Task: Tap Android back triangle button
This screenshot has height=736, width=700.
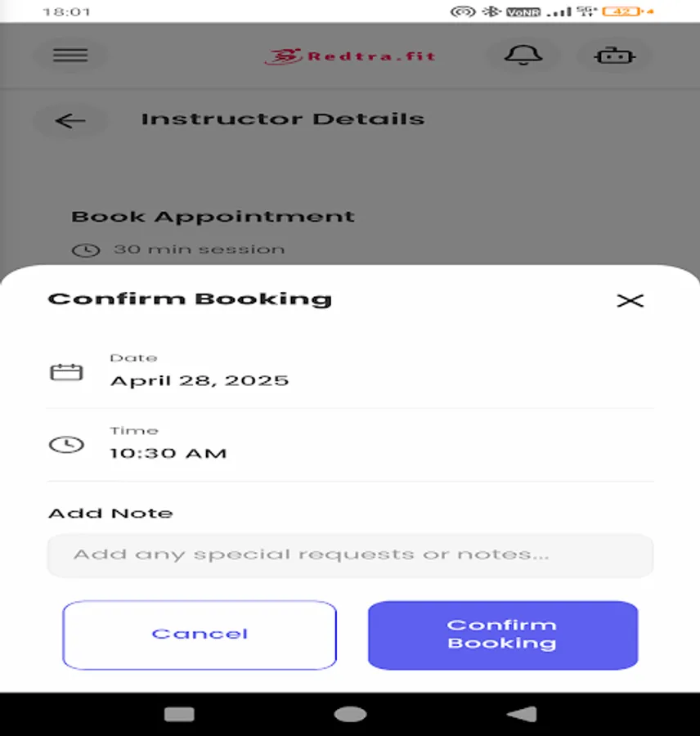Action: [x=522, y=714]
